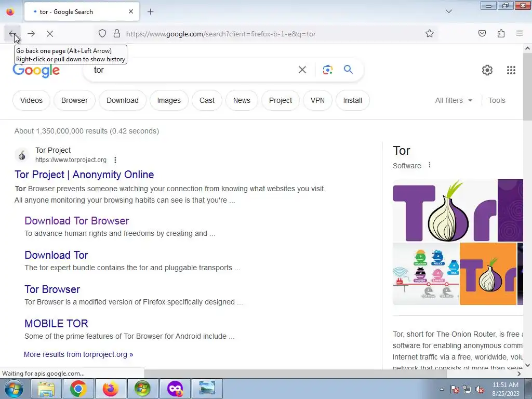Open the Tor Project result favicon

[x=22, y=155]
